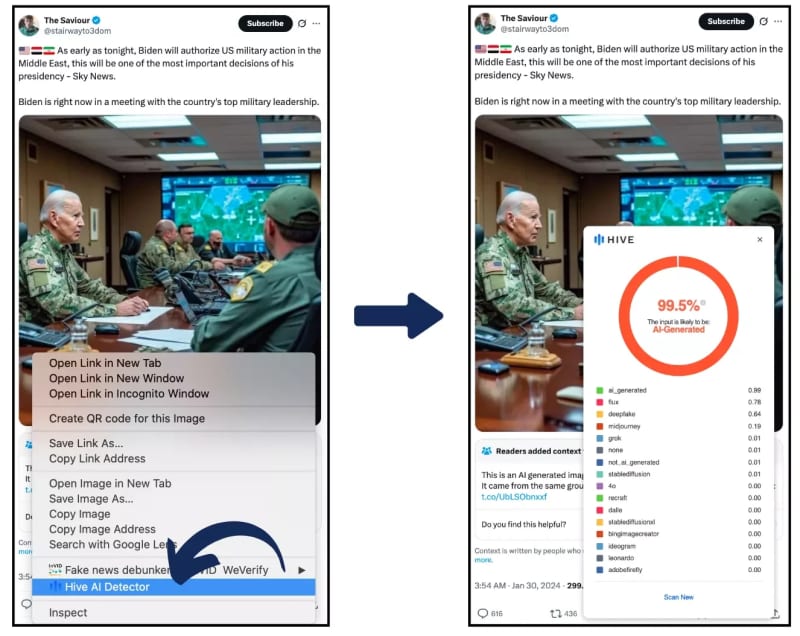Click the Hive AI Detector menu entry

pos(173,587)
